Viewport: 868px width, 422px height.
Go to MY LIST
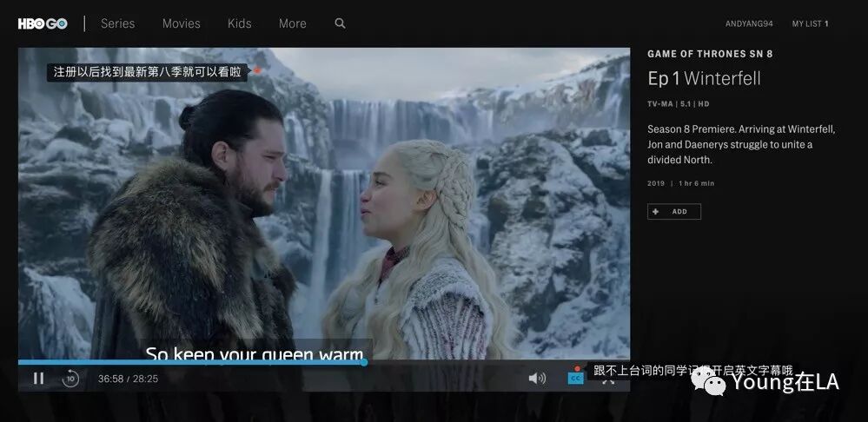pyautogui.click(x=810, y=23)
